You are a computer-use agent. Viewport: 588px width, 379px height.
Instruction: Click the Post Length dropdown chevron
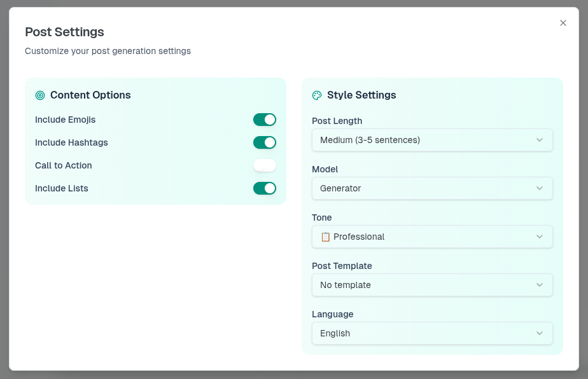point(540,140)
